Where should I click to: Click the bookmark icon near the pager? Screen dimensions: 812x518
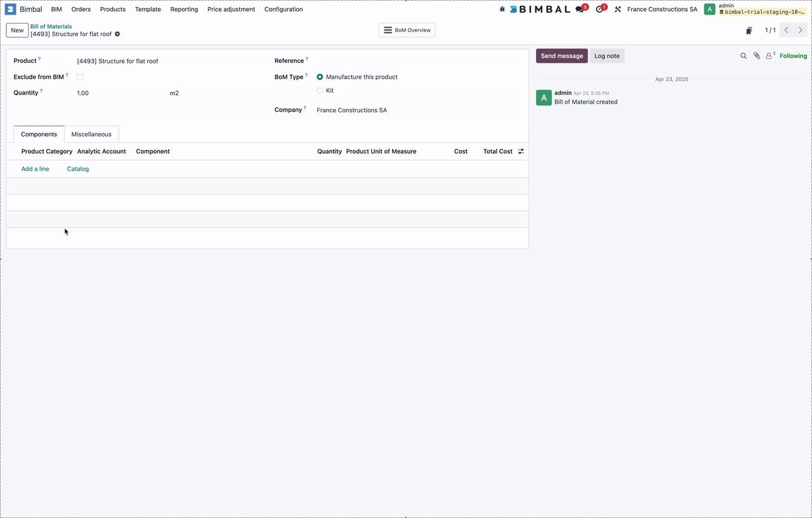tap(749, 30)
